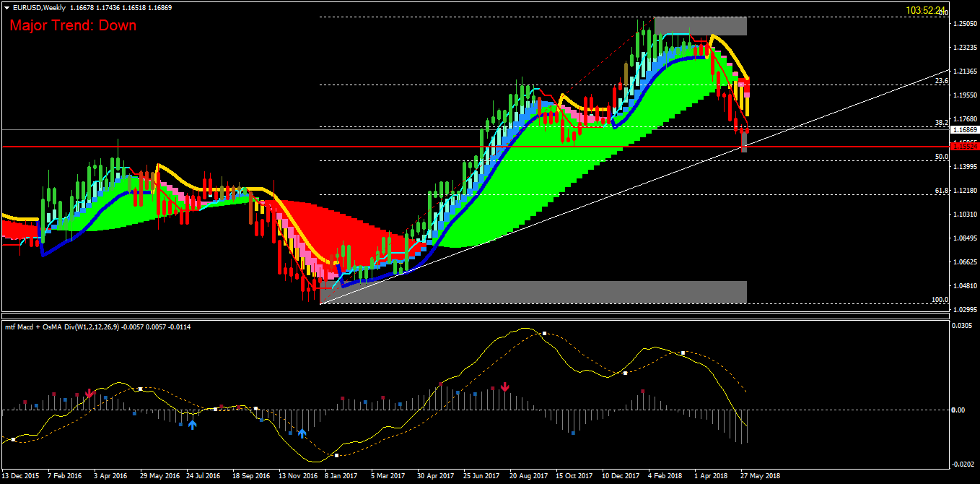Click the 1.13995 price on the axis
The width and height of the screenshot is (980, 484).
pyautogui.click(x=965, y=167)
